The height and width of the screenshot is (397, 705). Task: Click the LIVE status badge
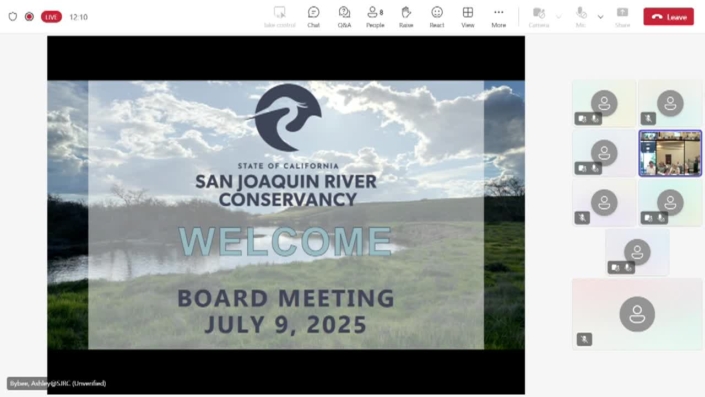[51, 17]
